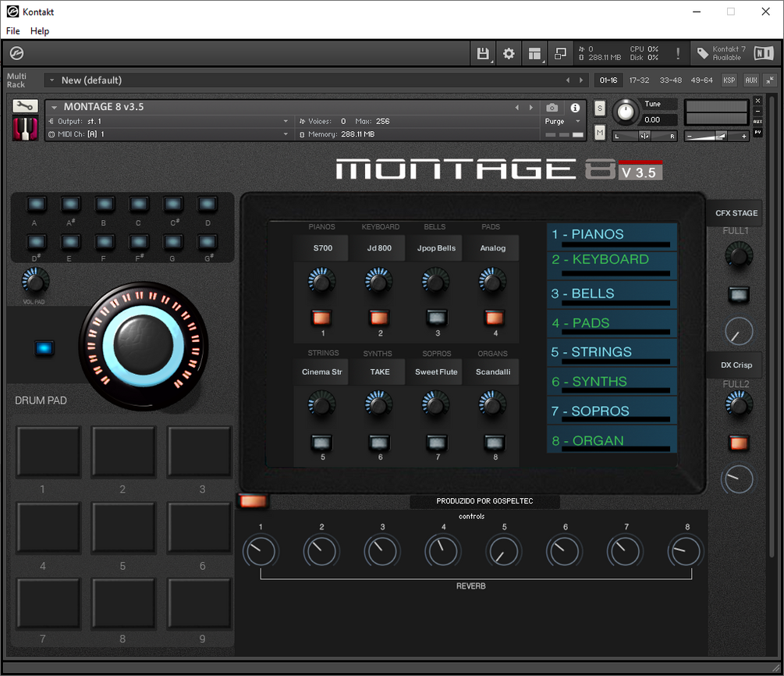Click the MONTAGE instrument piano thumbnail

25,129
